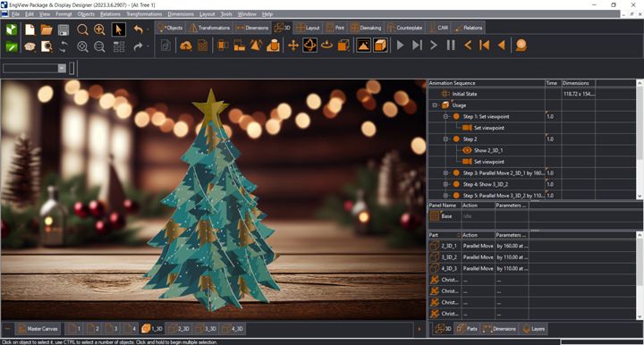Activate the arrow selection tool
Screen dimensions: 644x345
[x=118, y=29]
